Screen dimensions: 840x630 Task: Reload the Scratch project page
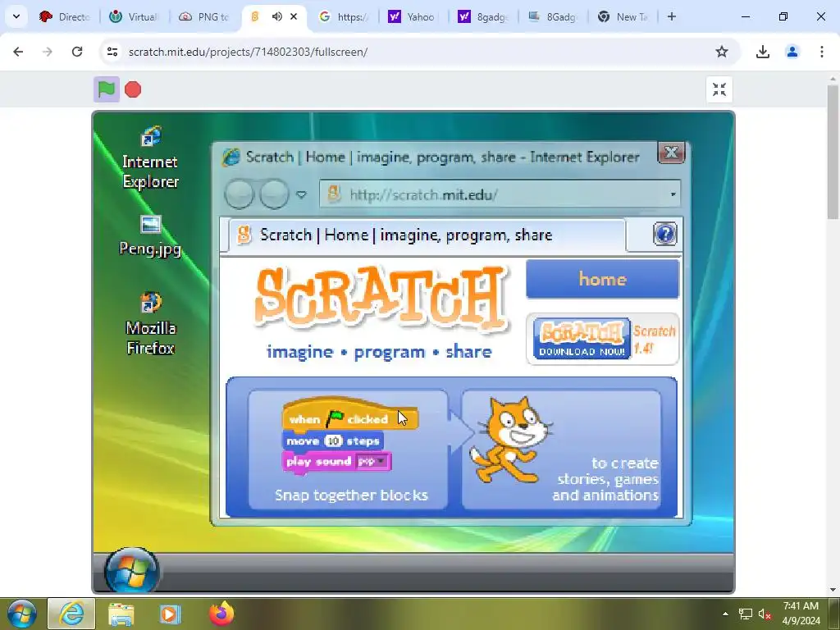click(77, 52)
